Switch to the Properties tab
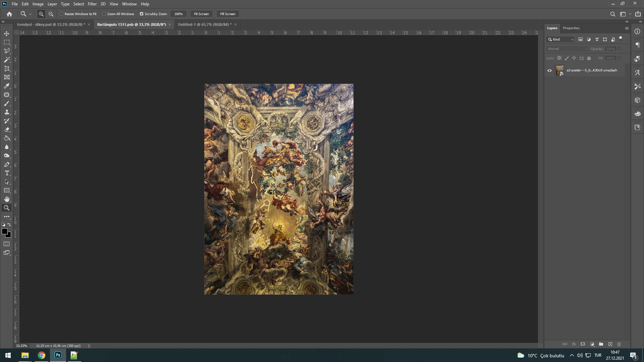Image resolution: width=644 pixels, height=362 pixels. [x=571, y=28]
